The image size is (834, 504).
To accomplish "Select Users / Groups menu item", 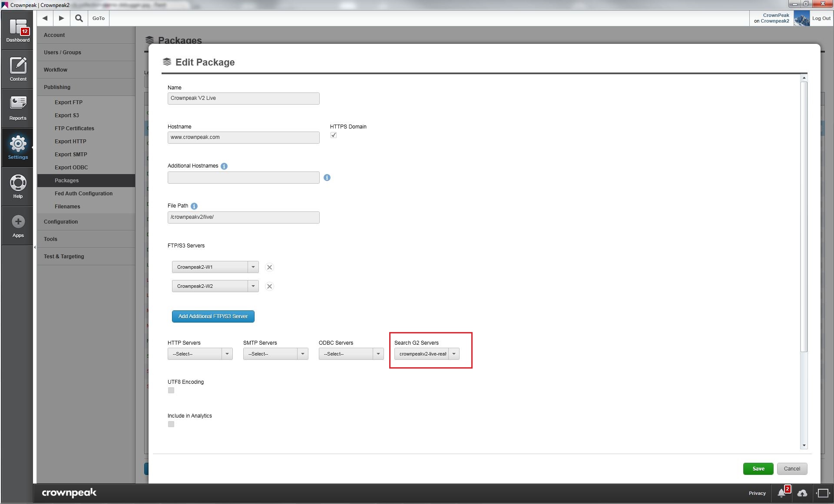I will 86,53.
